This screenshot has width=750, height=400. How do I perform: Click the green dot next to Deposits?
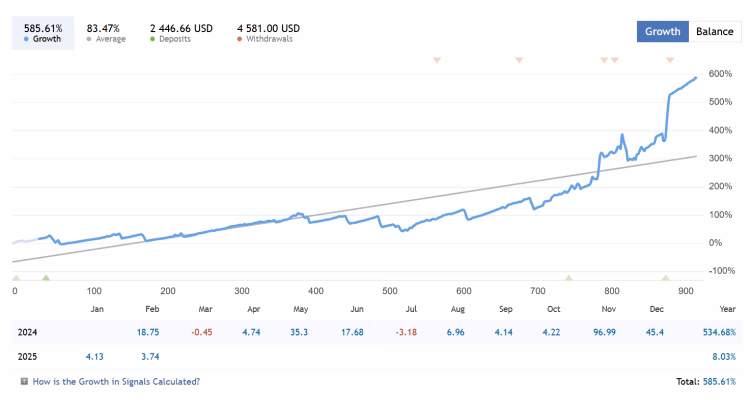(153, 39)
